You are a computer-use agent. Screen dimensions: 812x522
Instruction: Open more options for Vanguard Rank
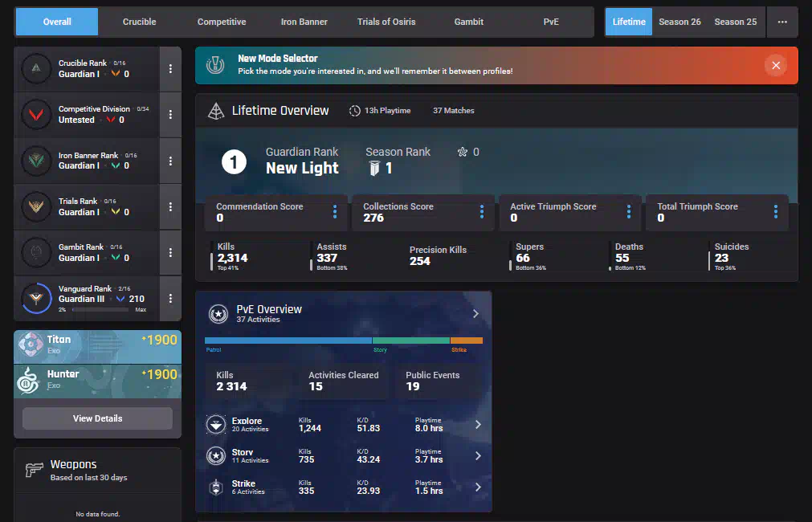[170, 299]
